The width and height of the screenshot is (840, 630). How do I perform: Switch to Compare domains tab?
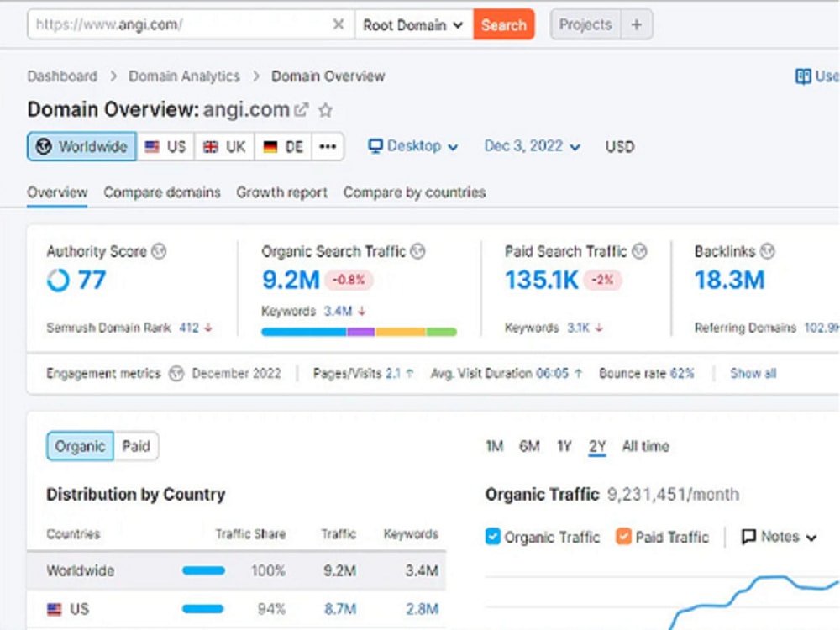(162, 192)
